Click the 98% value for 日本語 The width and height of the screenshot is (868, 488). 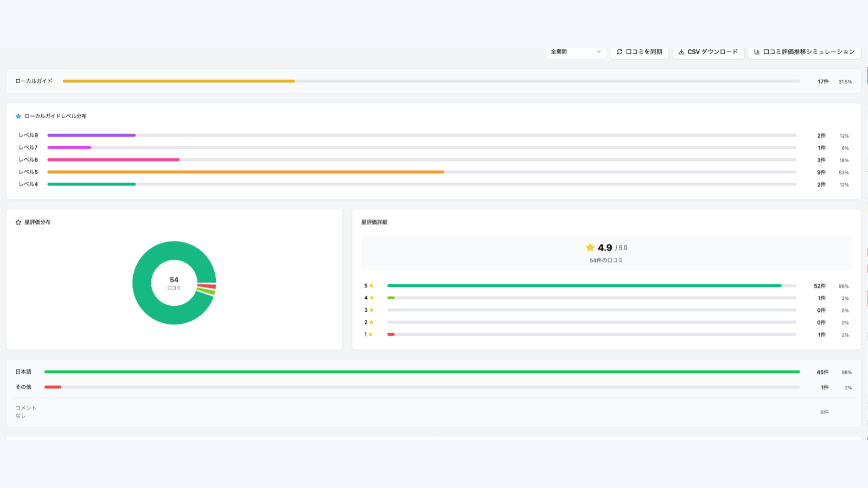847,373
